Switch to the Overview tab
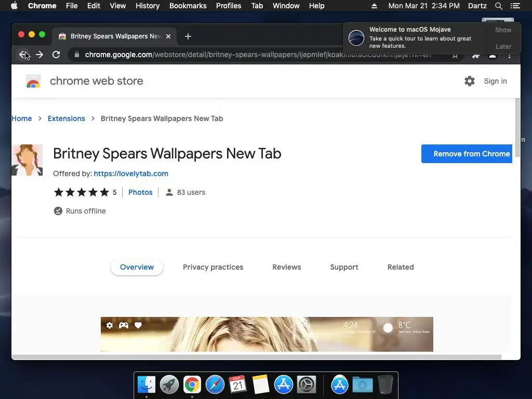The width and height of the screenshot is (532, 399). click(137, 267)
